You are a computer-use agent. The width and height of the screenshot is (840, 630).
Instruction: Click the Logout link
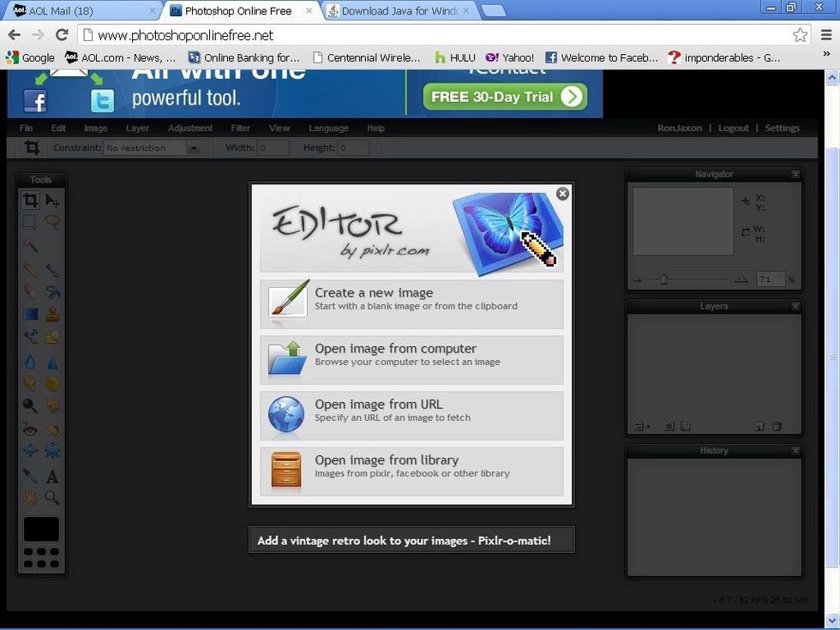point(734,128)
